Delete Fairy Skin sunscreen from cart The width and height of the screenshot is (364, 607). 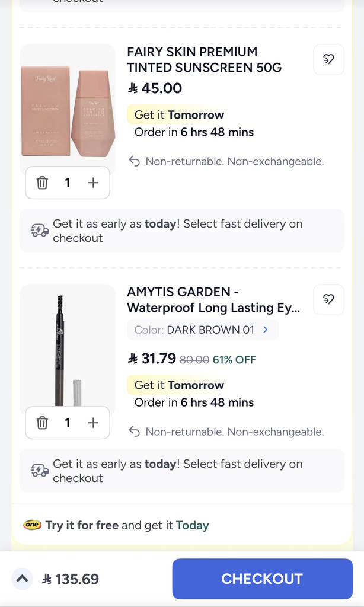42,183
